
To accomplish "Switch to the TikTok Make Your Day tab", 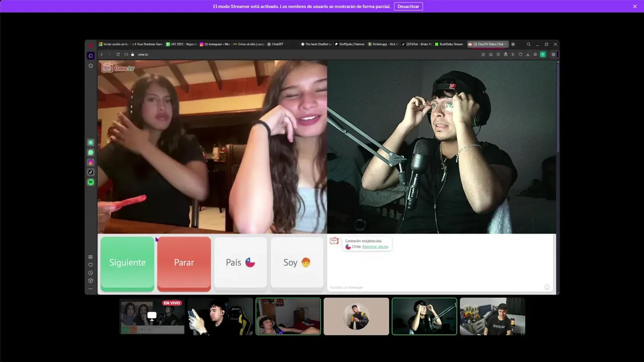I will tap(417, 44).
